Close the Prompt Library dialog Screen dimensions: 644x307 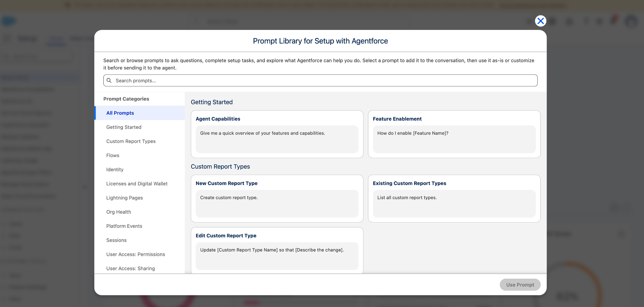[x=541, y=21]
